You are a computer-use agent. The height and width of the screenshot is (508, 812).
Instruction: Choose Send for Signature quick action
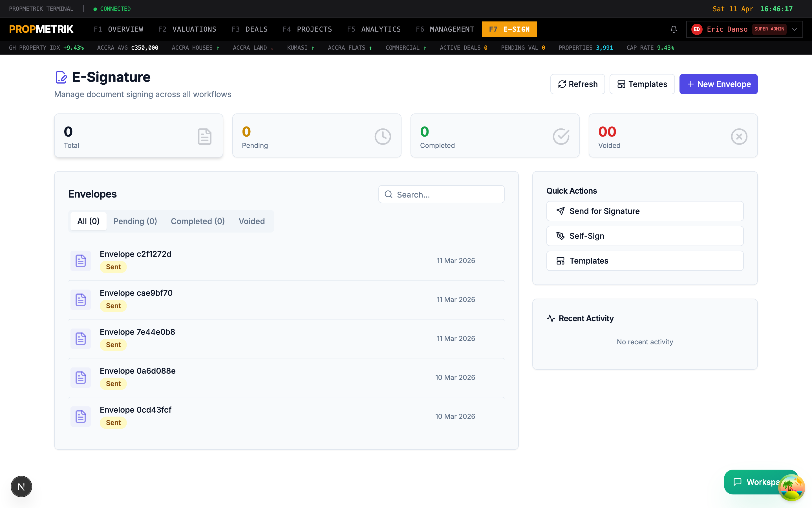coord(645,211)
